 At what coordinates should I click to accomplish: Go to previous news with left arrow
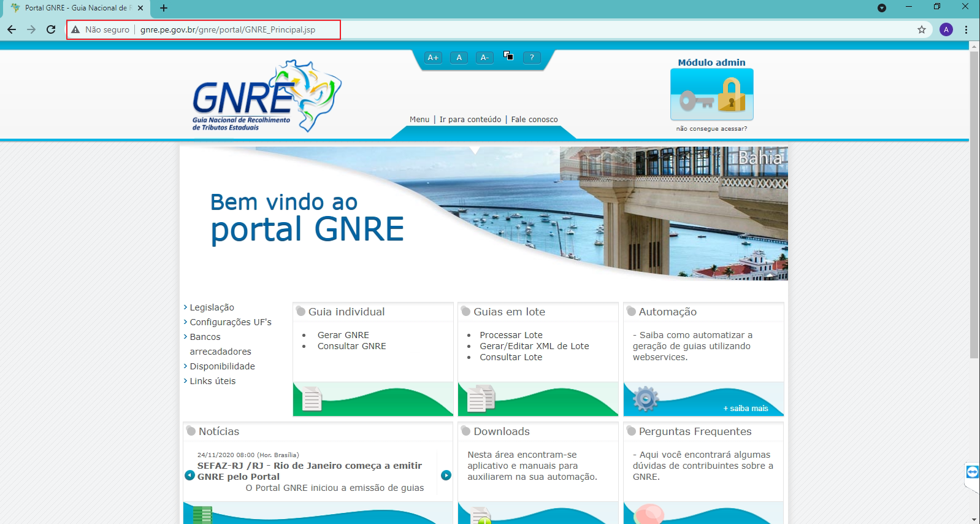click(190, 475)
